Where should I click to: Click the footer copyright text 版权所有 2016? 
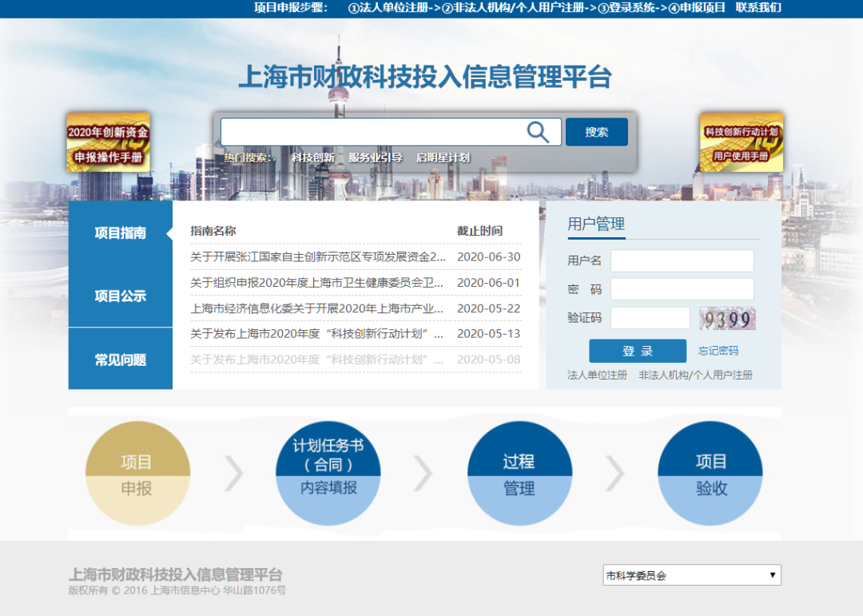pyautogui.click(x=177, y=590)
